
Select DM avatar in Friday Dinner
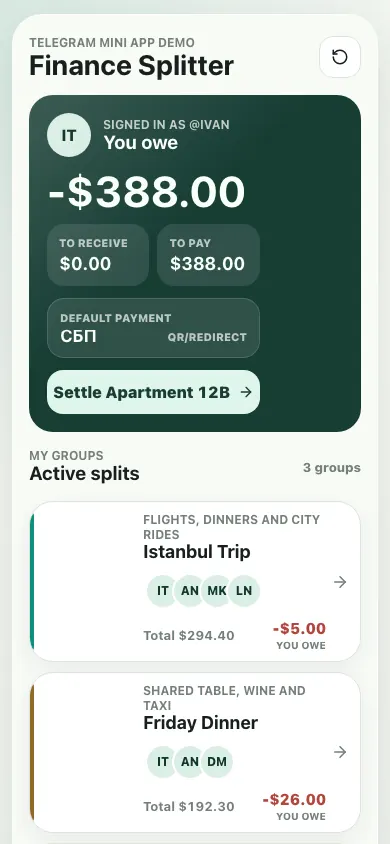pyautogui.click(x=217, y=762)
